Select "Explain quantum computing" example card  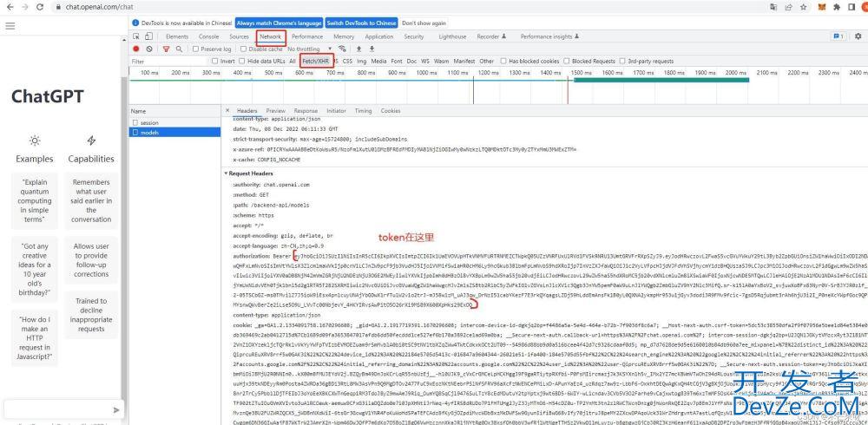tap(35, 200)
